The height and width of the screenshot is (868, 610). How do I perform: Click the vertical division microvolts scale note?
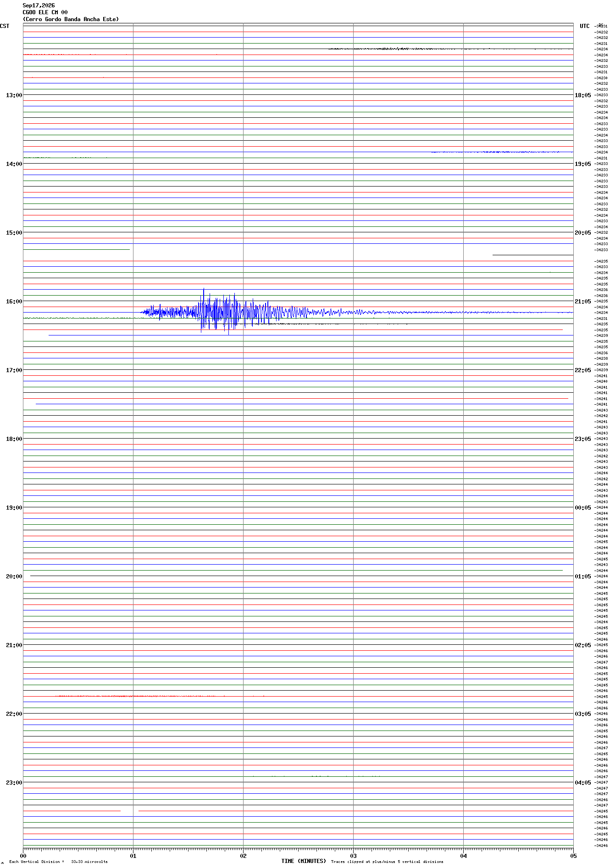point(58,862)
